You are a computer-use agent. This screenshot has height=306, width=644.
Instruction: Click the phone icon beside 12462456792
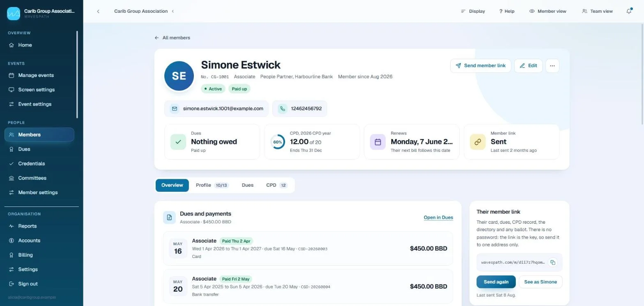point(283,109)
